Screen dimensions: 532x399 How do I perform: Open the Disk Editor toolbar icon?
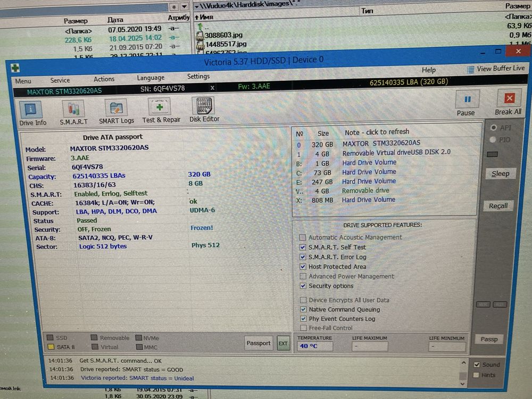tap(204, 106)
